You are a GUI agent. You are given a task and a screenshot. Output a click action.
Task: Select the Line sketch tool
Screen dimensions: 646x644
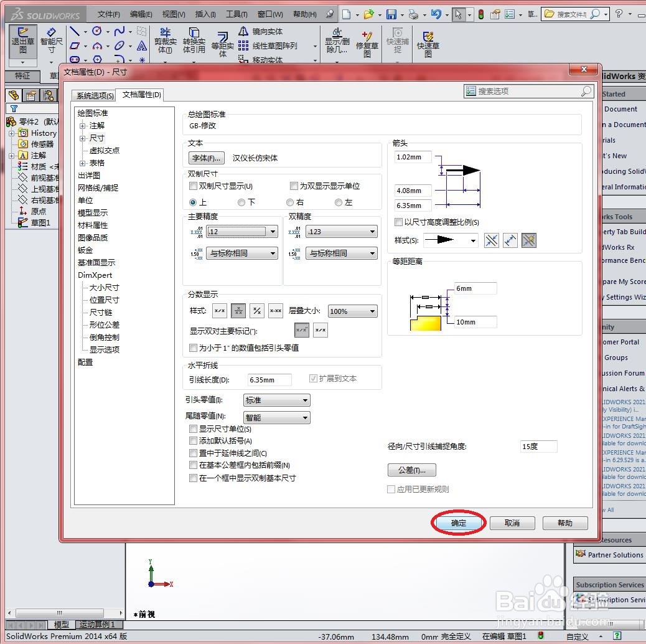[x=75, y=31]
